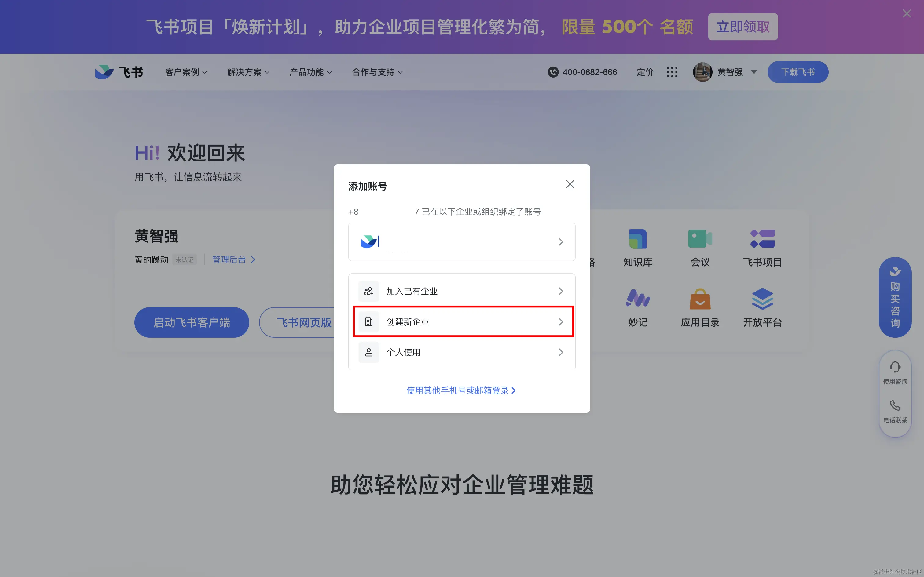Open the 妙记 app icon
The height and width of the screenshot is (577, 924).
point(637,299)
